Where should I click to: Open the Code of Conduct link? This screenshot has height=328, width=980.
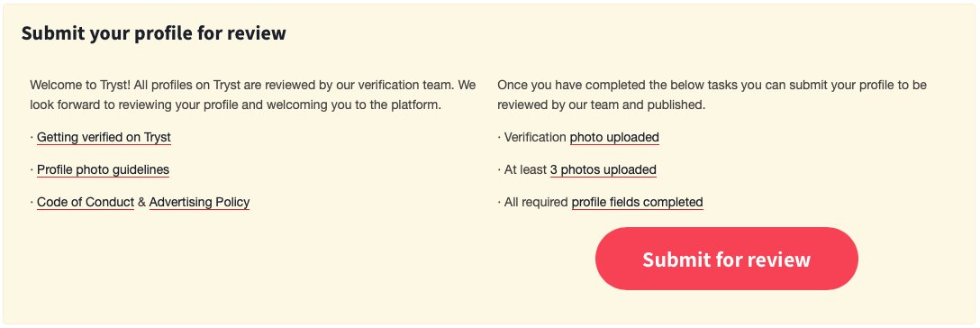click(x=86, y=203)
